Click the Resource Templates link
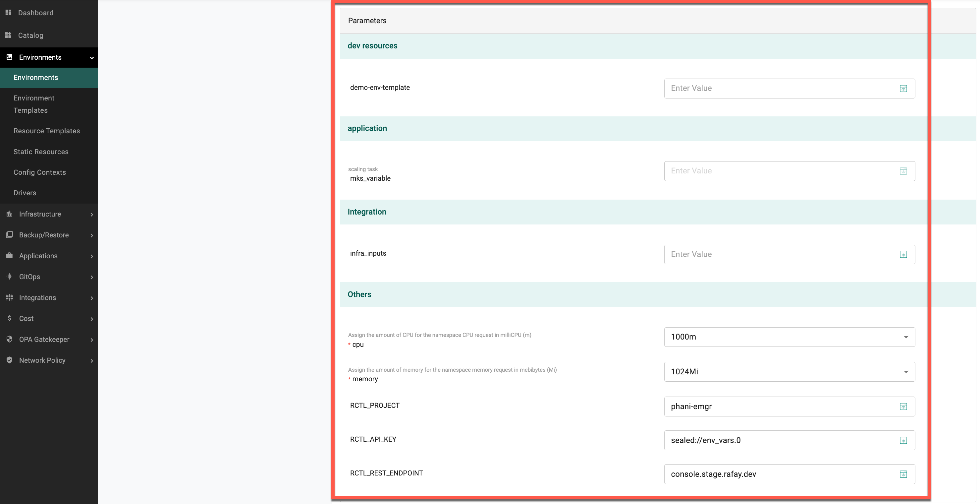Viewport: 980px width, 504px height. (x=47, y=131)
